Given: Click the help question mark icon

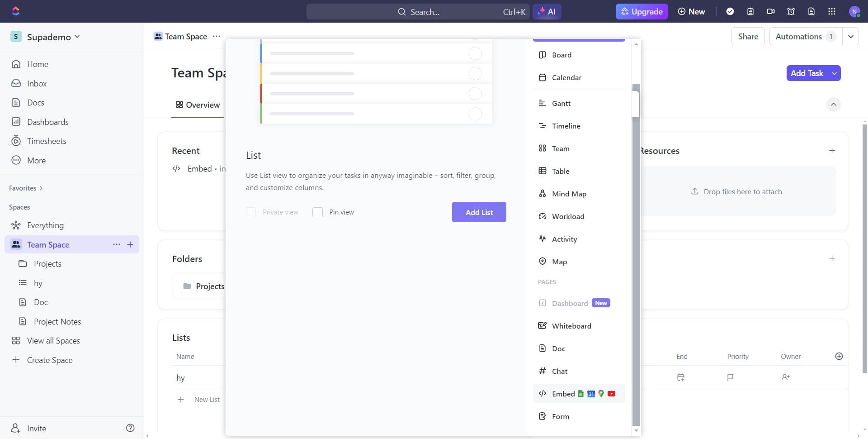Looking at the screenshot, I should coord(130,428).
